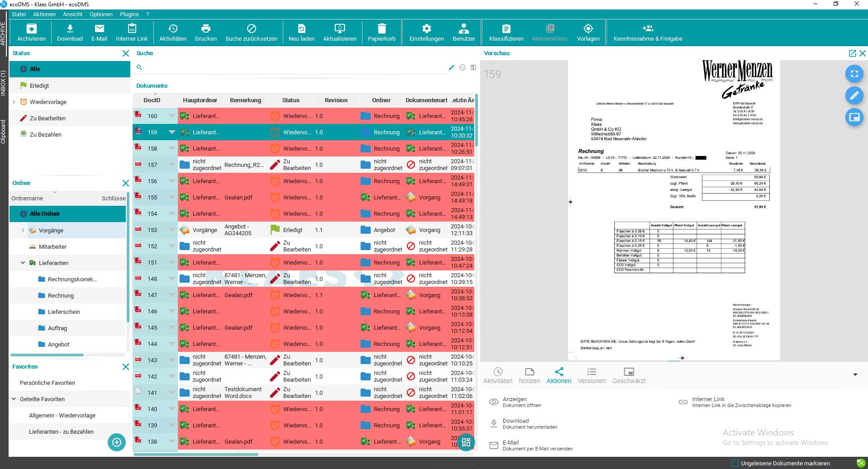
Task: Toggle Ungelesene Dokumente markieren checkbox
Action: tap(735, 463)
